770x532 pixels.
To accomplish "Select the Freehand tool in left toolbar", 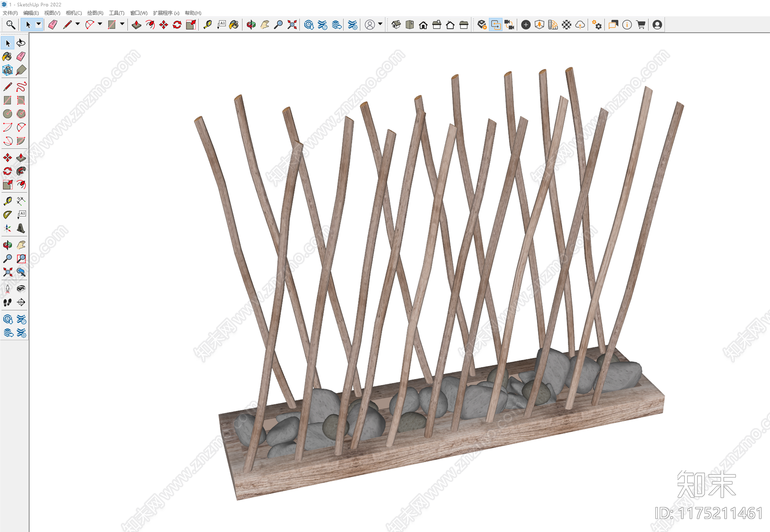I will [21, 87].
